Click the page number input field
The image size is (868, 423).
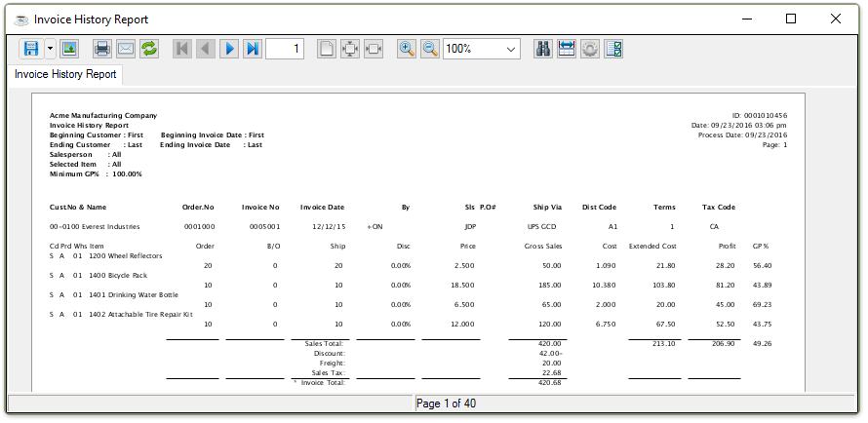tap(285, 49)
